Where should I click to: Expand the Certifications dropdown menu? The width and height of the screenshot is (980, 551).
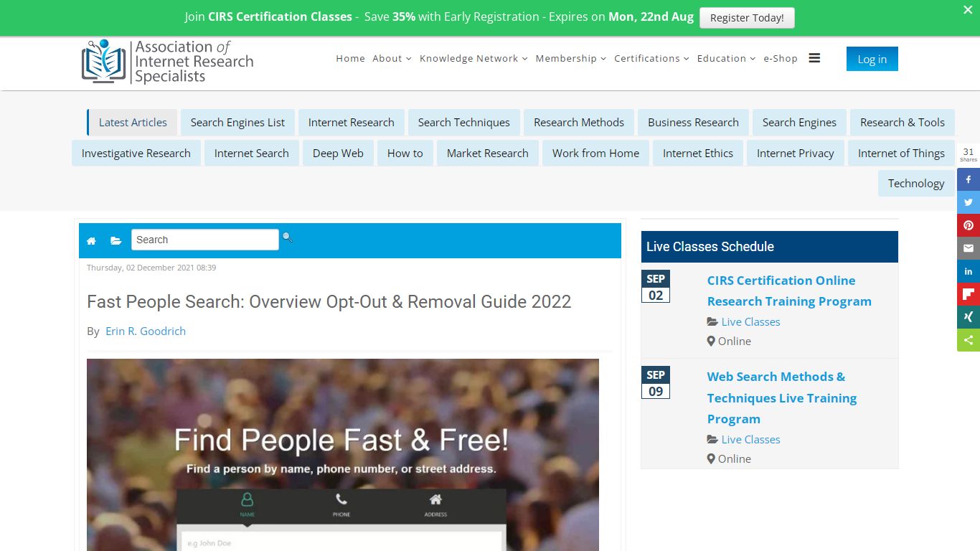(x=651, y=58)
